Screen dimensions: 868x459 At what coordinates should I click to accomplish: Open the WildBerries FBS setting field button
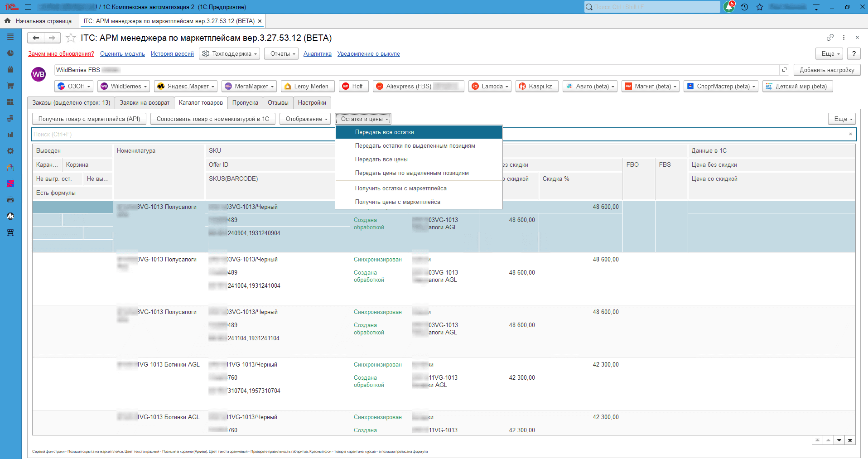[x=784, y=70]
